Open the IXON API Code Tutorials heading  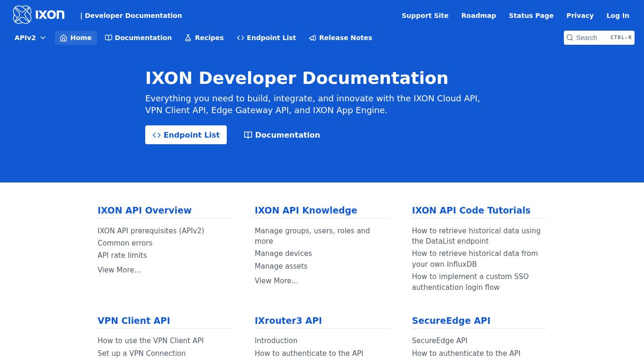point(471,210)
